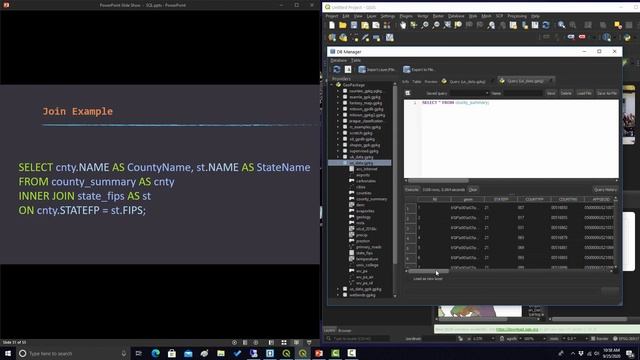Image resolution: width=640 pixels, height=360 pixels.
Task: Click the Save As File button
Action: point(607,93)
